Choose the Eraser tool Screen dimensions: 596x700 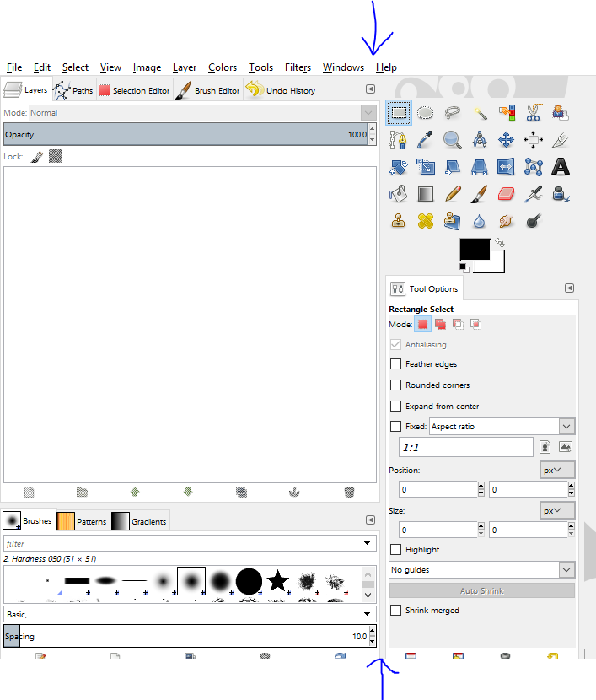pyautogui.click(x=507, y=194)
